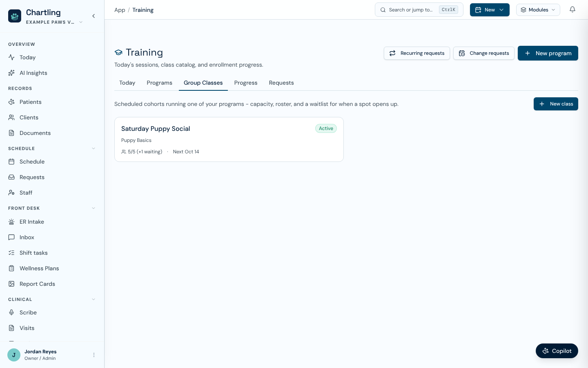The height and width of the screenshot is (368, 588).
Task: Open the Schedule calendar page
Action: (x=52, y=162)
